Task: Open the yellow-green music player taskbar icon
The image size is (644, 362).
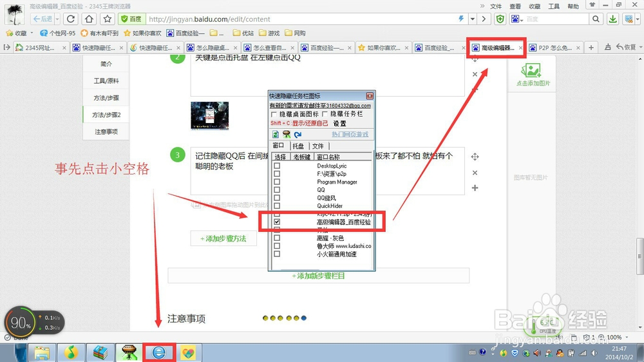Action: click(x=71, y=352)
